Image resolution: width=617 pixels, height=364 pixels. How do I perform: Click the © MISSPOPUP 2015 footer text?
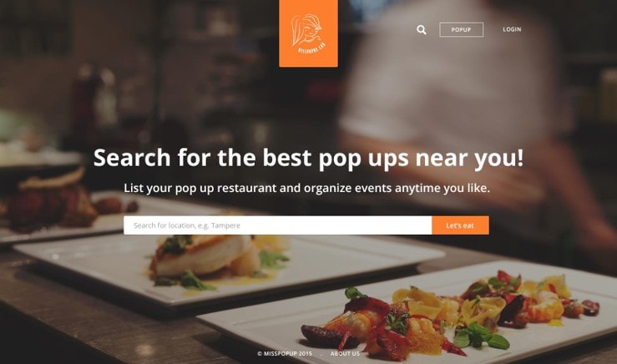(285, 353)
